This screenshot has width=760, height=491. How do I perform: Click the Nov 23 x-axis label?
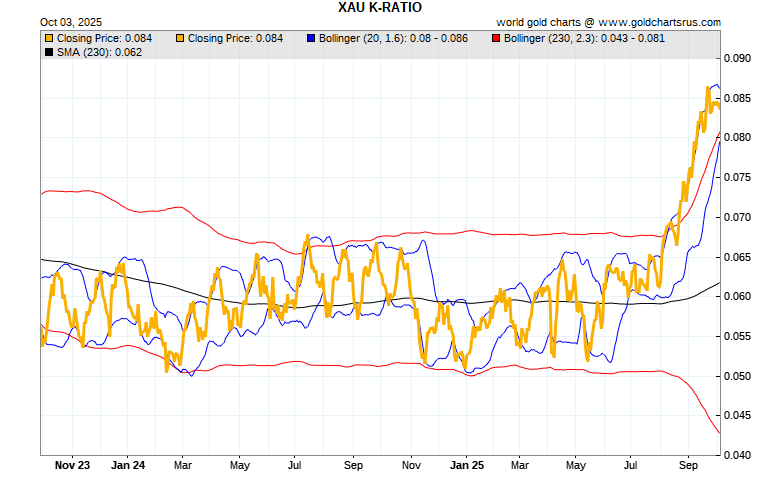72,465
